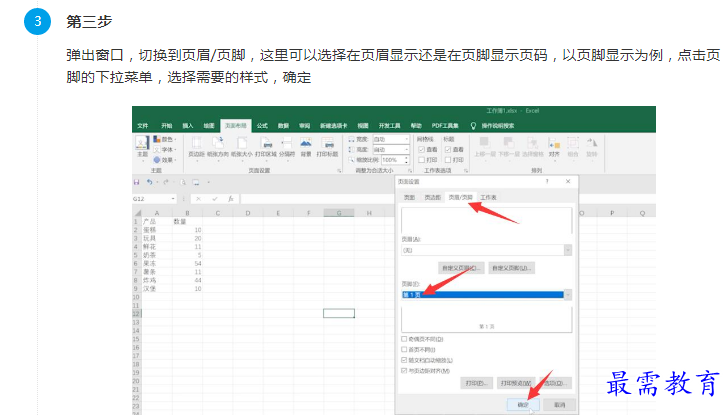Toggle Gridlines View (查看) checkbox
The image size is (728, 415).
coord(422,149)
